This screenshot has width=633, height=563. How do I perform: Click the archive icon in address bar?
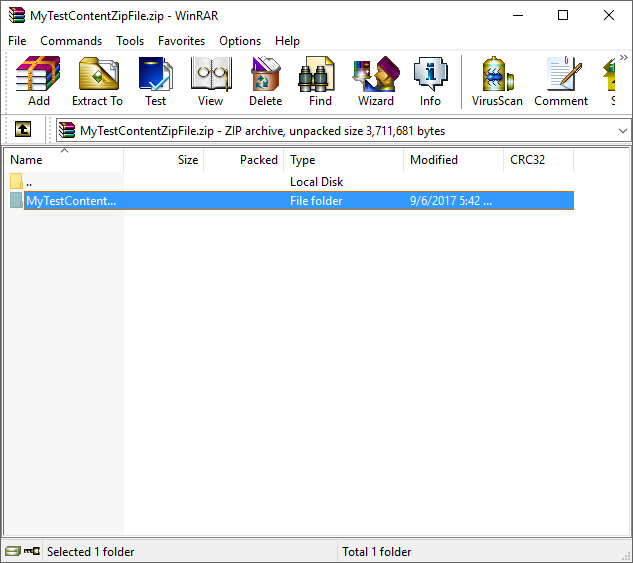(x=67, y=130)
